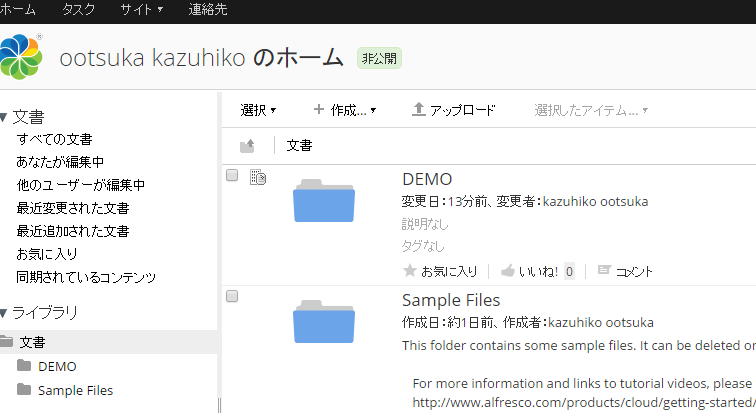Open the DEMO folder title link
The height and width of the screenshot is (413, 756).
point(427,179)
